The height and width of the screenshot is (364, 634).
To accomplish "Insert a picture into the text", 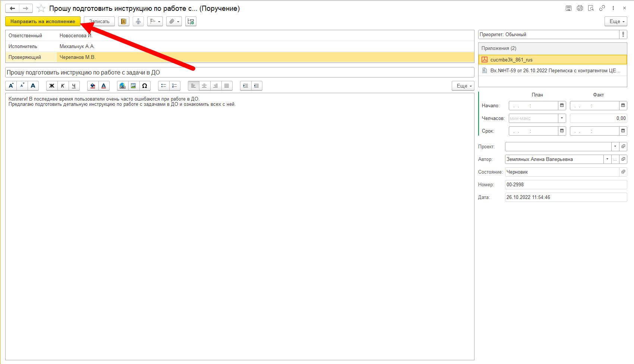I will click(133, 86).
